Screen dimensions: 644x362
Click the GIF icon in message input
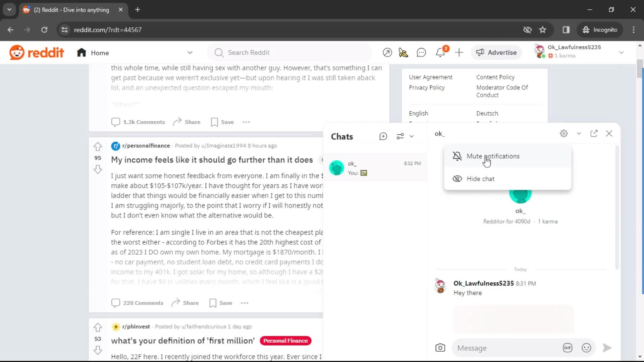click(569, 348)
